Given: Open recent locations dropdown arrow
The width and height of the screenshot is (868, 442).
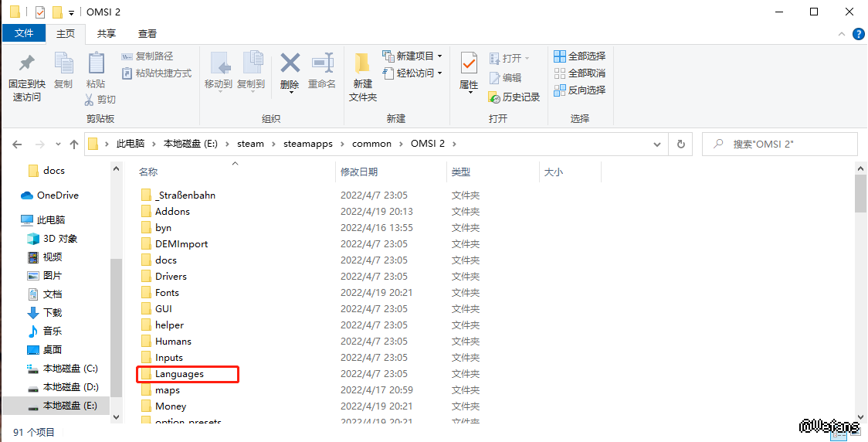Looking at the screenshot, I should 58,144.
